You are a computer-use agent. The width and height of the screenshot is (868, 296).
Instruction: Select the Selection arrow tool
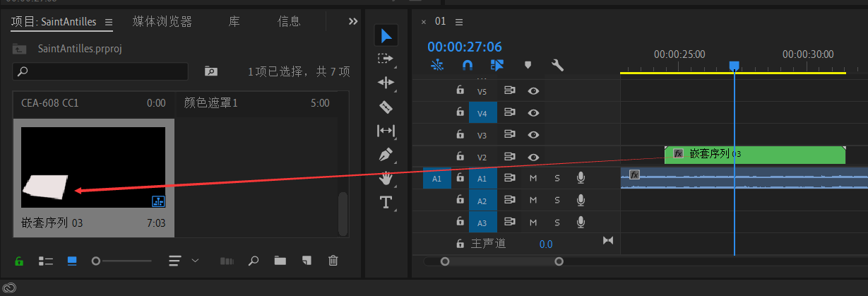tap(386, 35)
